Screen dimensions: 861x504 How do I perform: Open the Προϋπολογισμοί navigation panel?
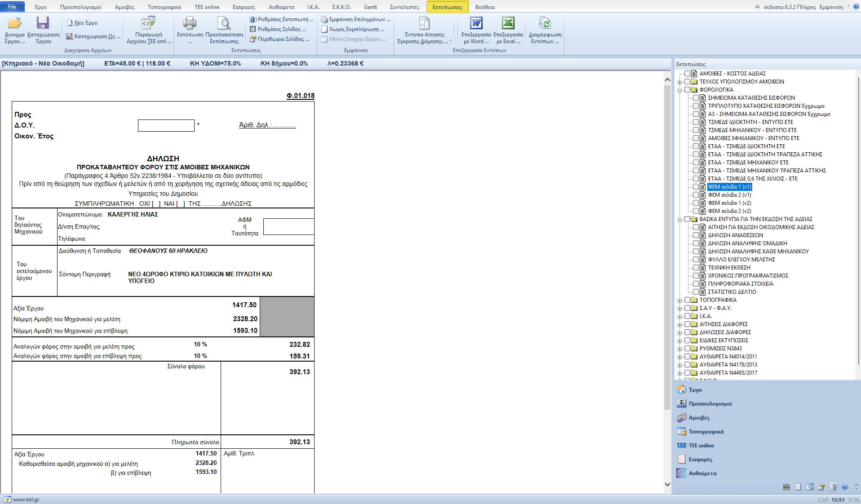[x=710, y=403]
